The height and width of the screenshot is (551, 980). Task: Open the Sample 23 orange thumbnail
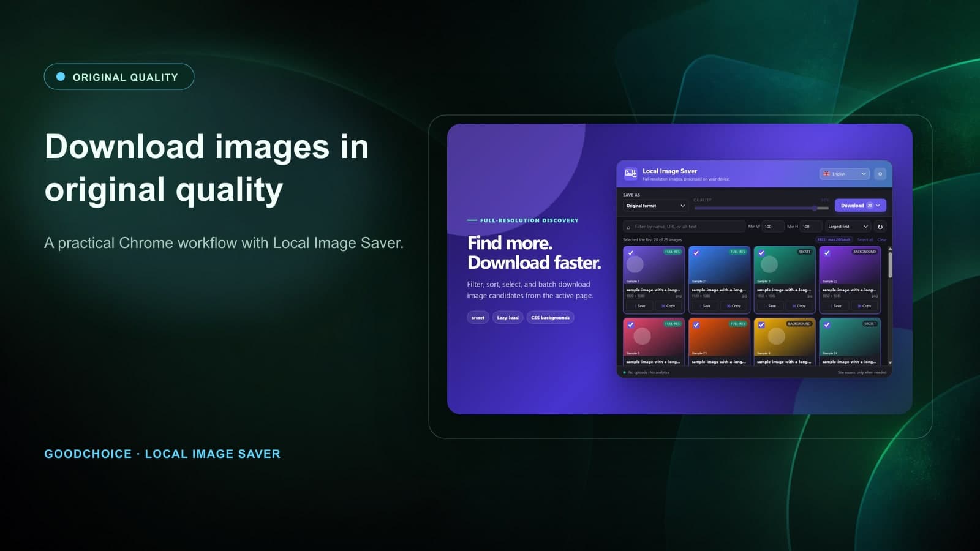[719, 337]
